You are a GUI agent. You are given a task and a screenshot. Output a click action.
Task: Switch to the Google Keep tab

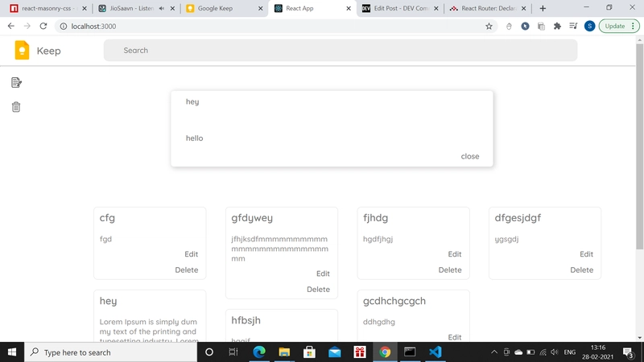(224, 8)
